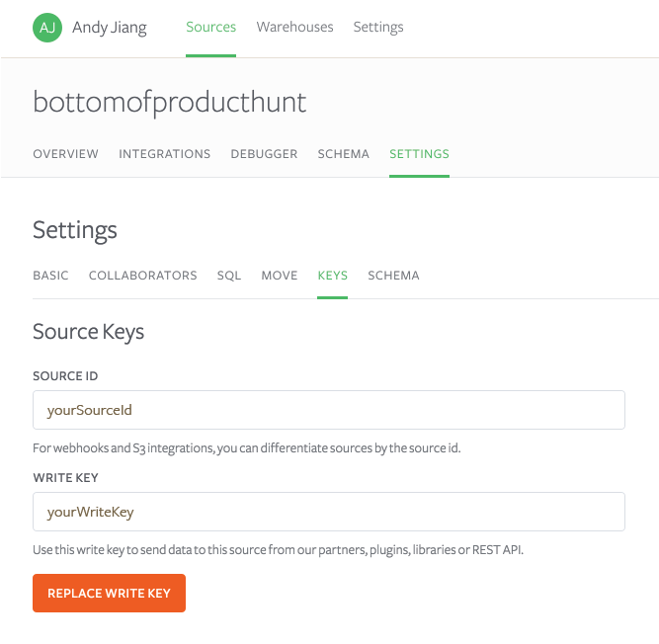
Task: Select the DEBUGGER tab
Action: [x=264, y=154]
